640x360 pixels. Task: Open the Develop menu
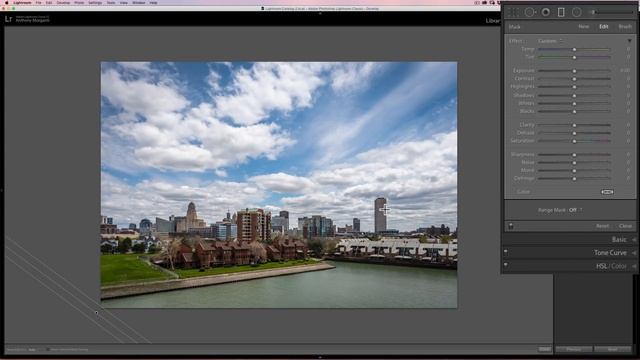pyautogui.click(x=63, y=2)
